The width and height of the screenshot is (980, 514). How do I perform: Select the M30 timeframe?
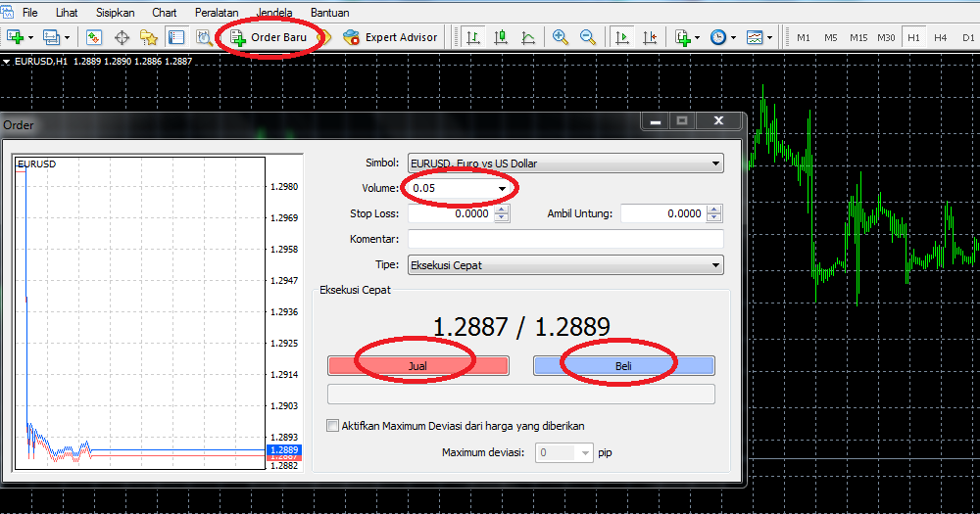(886, 37)
